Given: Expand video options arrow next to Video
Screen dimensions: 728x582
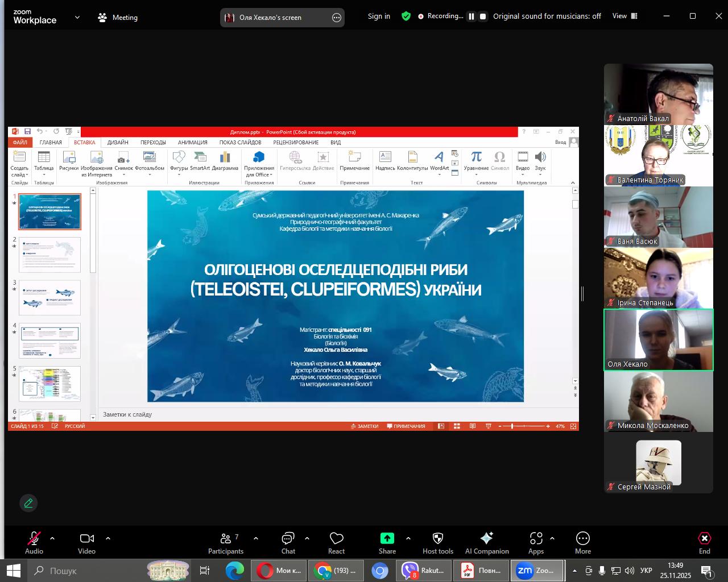Looking at the screenshot, I should tap(108, 538).
